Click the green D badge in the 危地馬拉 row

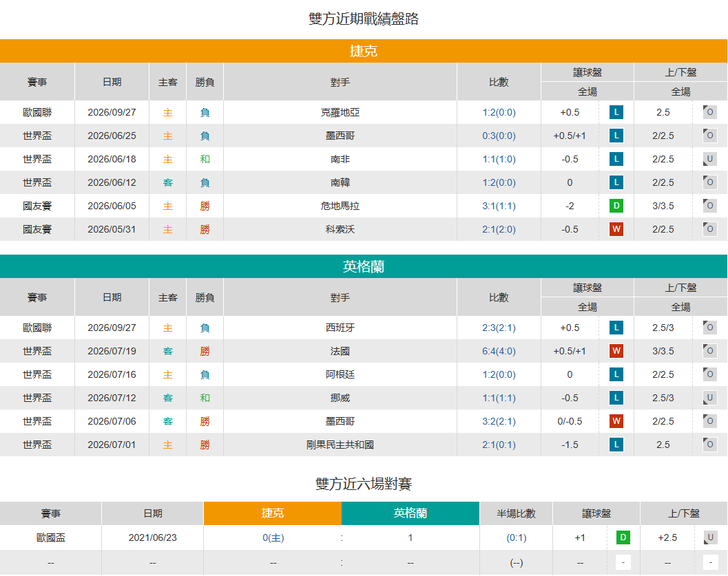(616, 206)
